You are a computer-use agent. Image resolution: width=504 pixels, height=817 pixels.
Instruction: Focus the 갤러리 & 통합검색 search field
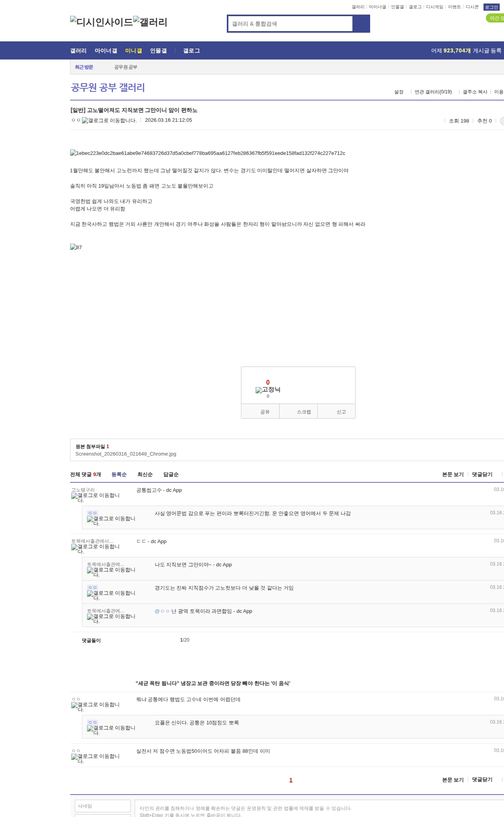290,24
